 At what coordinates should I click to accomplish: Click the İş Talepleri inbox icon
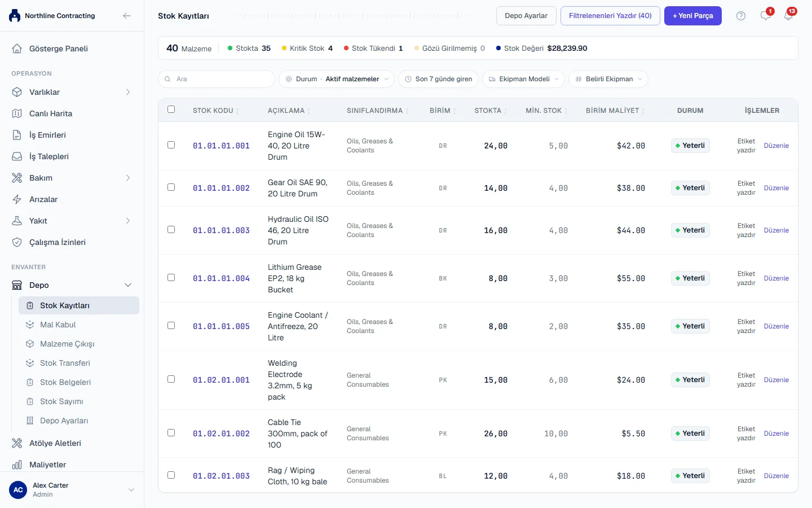pos(17,156)
